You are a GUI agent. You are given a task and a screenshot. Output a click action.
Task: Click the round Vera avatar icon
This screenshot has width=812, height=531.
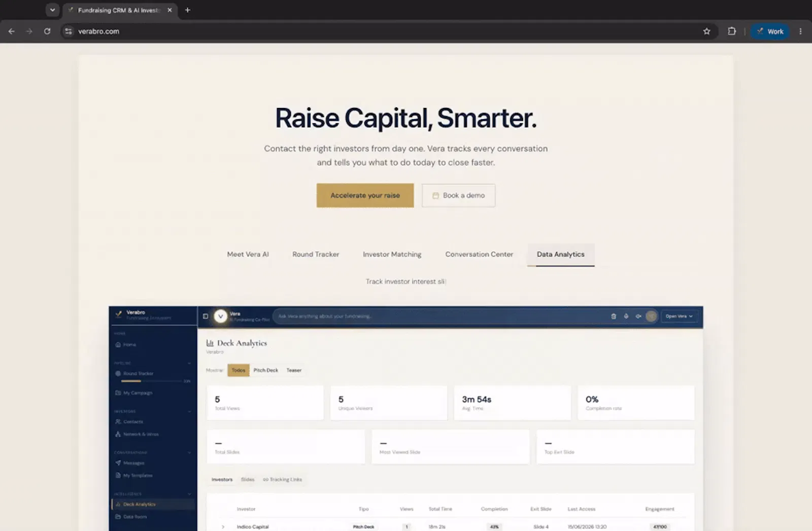(220, 316)
